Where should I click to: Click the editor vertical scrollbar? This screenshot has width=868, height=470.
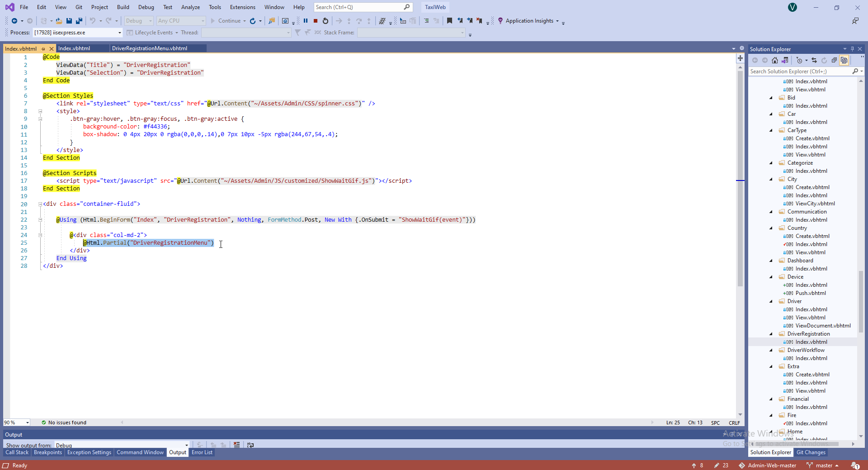click(x=740, y=179)
